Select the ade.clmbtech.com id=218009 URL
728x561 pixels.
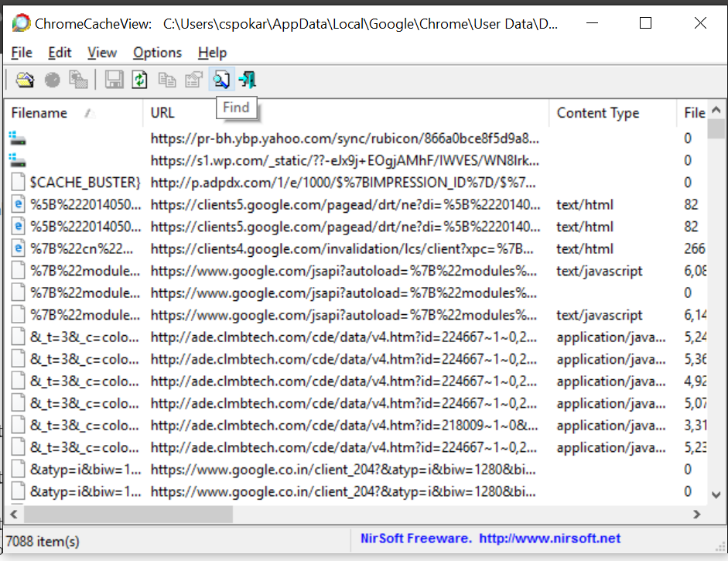pyautogui.click(x=344, y=426)
